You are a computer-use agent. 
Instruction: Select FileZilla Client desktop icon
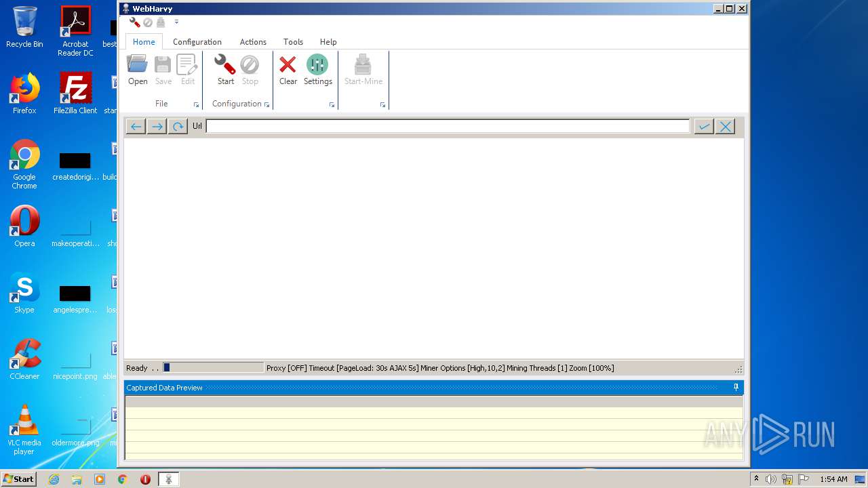coord(75,94)
